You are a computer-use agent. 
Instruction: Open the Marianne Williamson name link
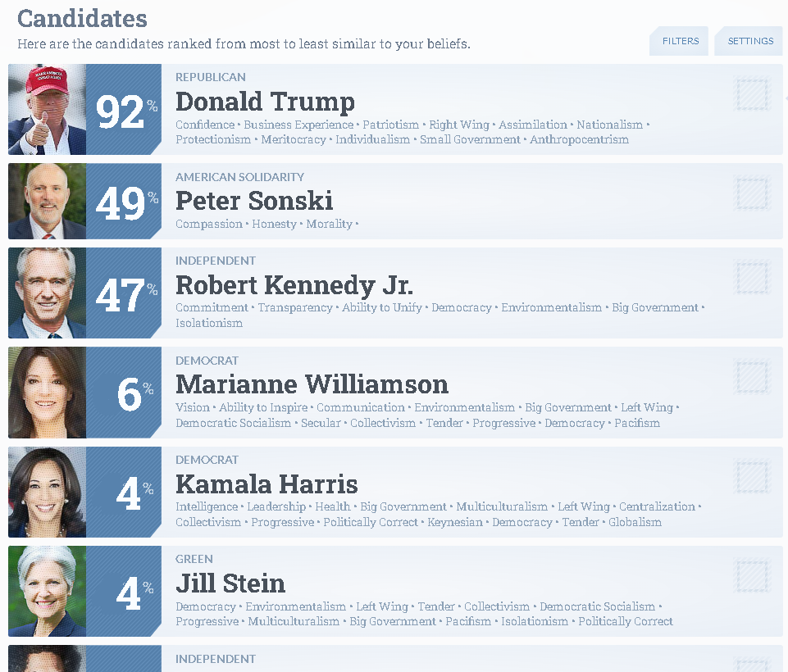click(x=312, y=384)
